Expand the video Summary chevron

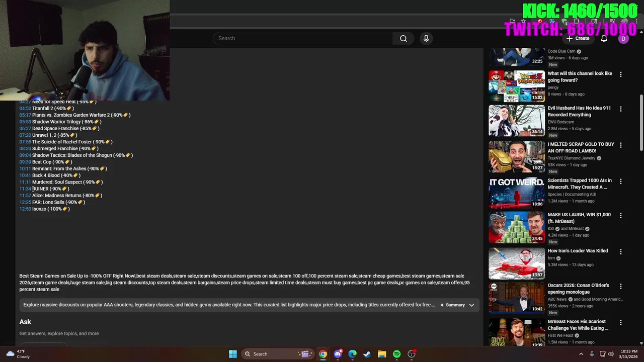click(471, 305)
